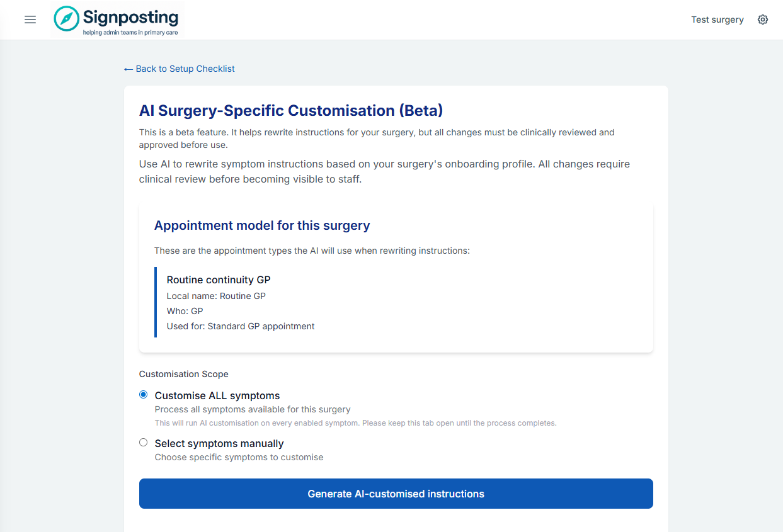Image resolution: width=783 pixels, height=532 pixels.
Task: Click the 'Local name: Routine GP' line
Action: pos(216,296)
